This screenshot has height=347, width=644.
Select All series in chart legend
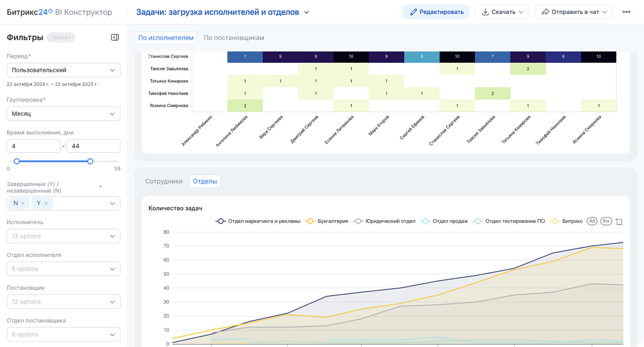(592, 221)
